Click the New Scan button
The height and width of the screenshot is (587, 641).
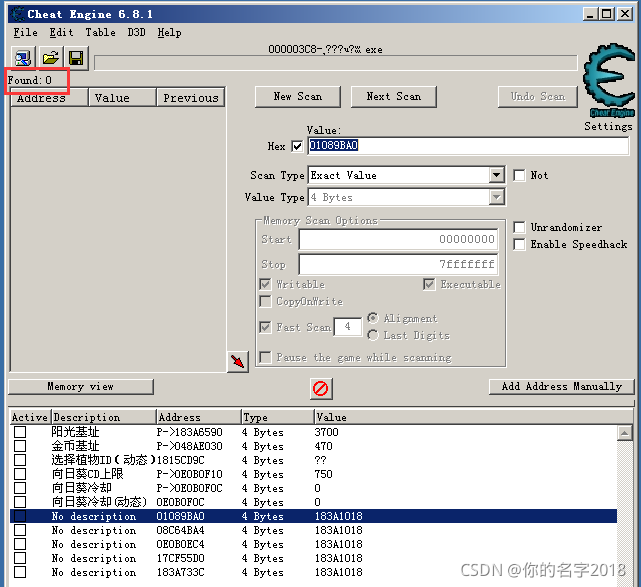click(298, 97)
